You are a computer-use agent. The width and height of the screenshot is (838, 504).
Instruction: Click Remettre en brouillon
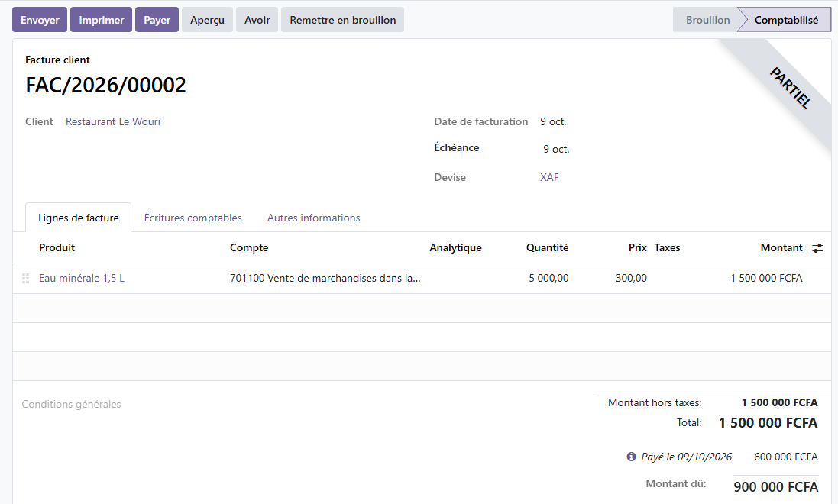[x=342, y=20]
